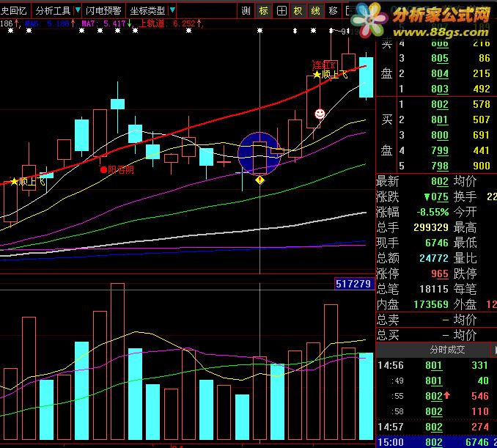Click the 涨幅 value -8.55%
Viewport: 497px width, 448px height.
point(432,212)
